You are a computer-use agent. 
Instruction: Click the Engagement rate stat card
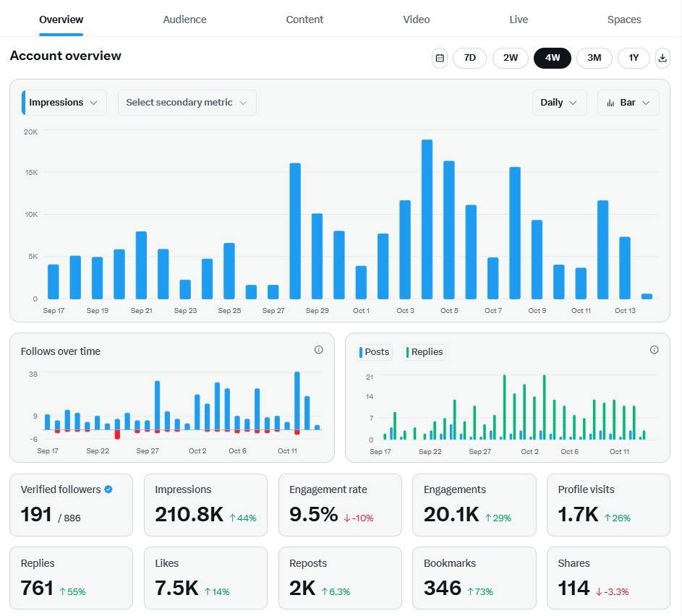(x=340, y=505)
